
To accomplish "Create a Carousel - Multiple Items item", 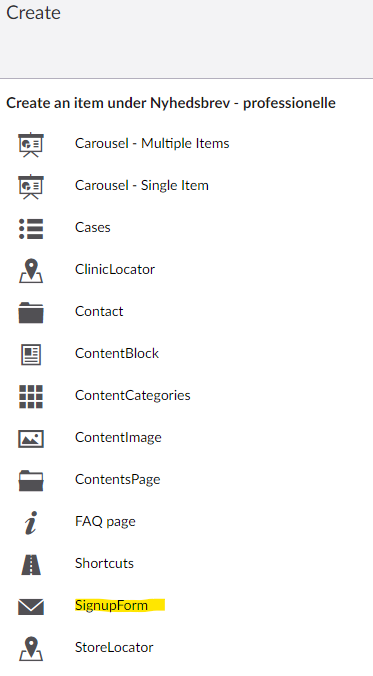I will coord(152,143).
